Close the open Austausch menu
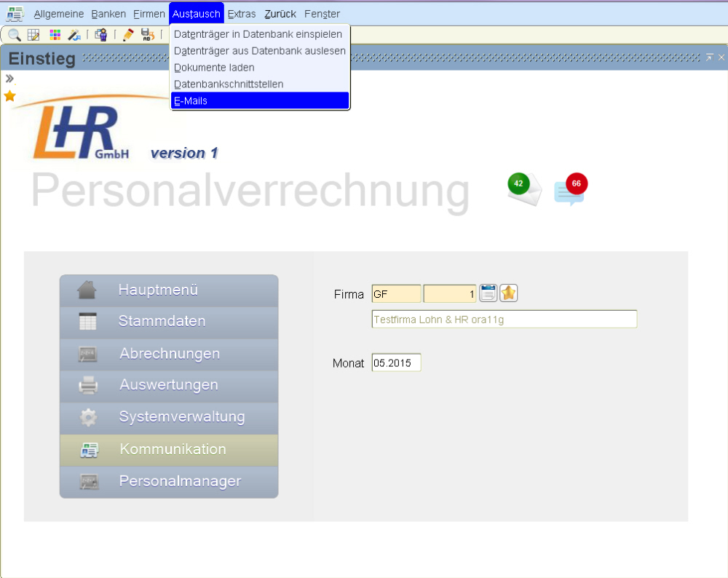 pos(197,13)
